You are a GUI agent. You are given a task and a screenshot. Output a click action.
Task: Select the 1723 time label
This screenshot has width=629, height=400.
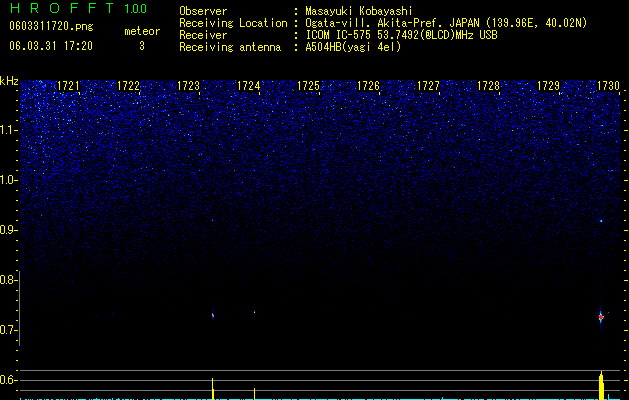[x=189, y=86]
